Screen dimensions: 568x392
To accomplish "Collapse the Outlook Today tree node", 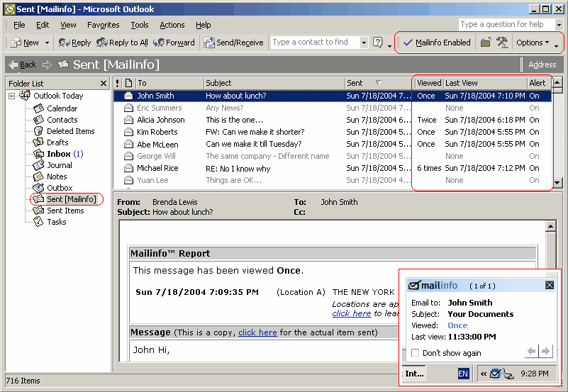I will click(x=12, y=96).
